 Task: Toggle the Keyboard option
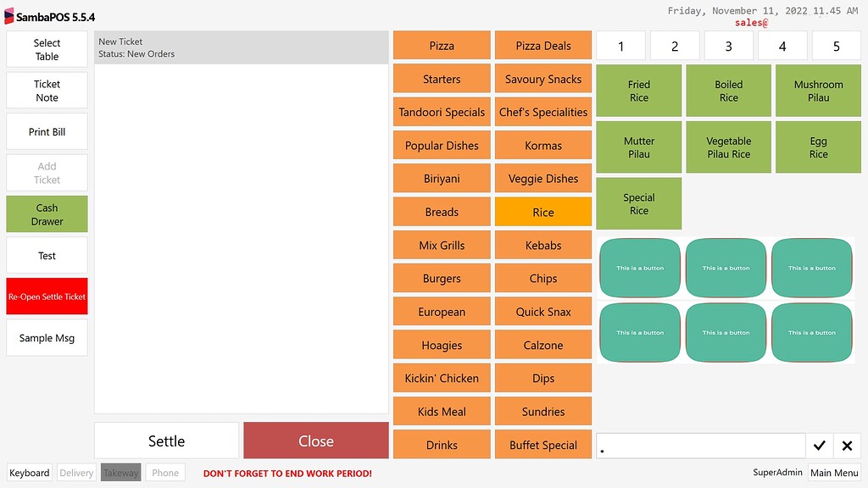pyautogui.click(x=29, y=472)
